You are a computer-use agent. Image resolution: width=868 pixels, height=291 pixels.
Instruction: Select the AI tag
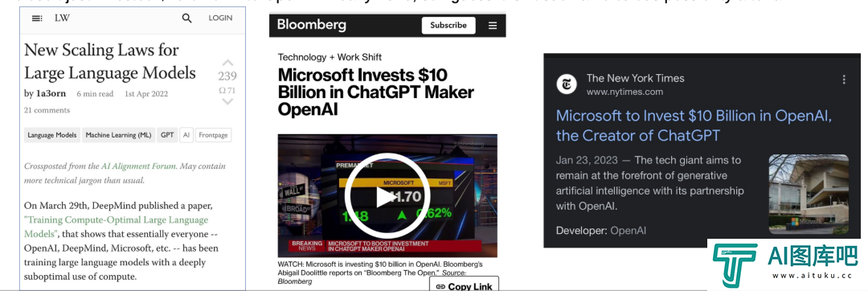[x=186, y=135]
